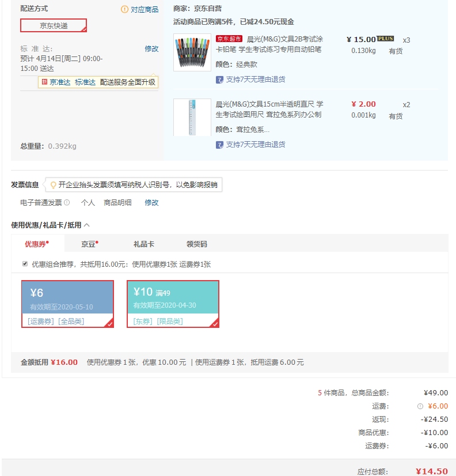Click the 运费券 -¥6.00 value

click(436, 445)
